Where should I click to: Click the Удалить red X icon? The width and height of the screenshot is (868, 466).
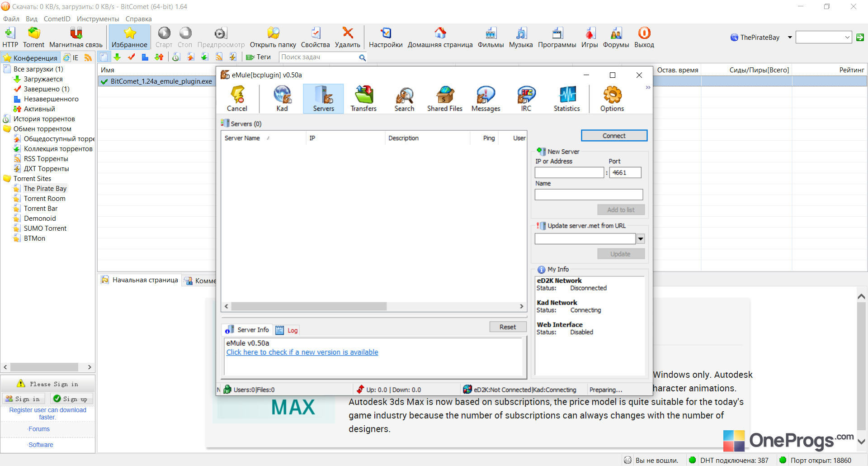tap(348, 33)
